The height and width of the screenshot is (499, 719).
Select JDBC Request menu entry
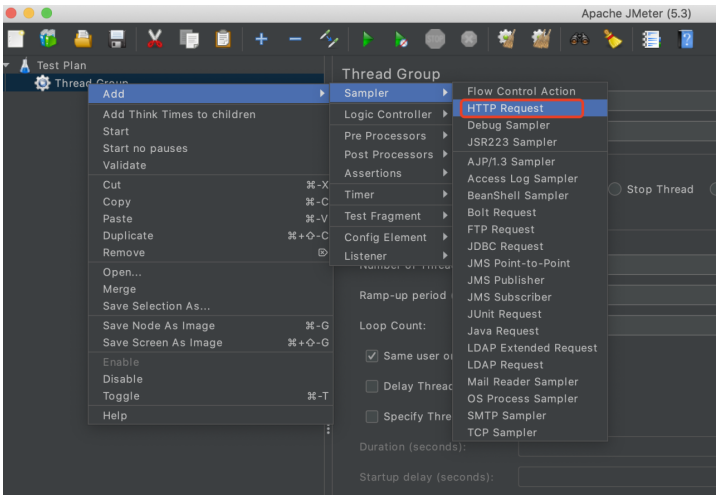pos(530,246)
